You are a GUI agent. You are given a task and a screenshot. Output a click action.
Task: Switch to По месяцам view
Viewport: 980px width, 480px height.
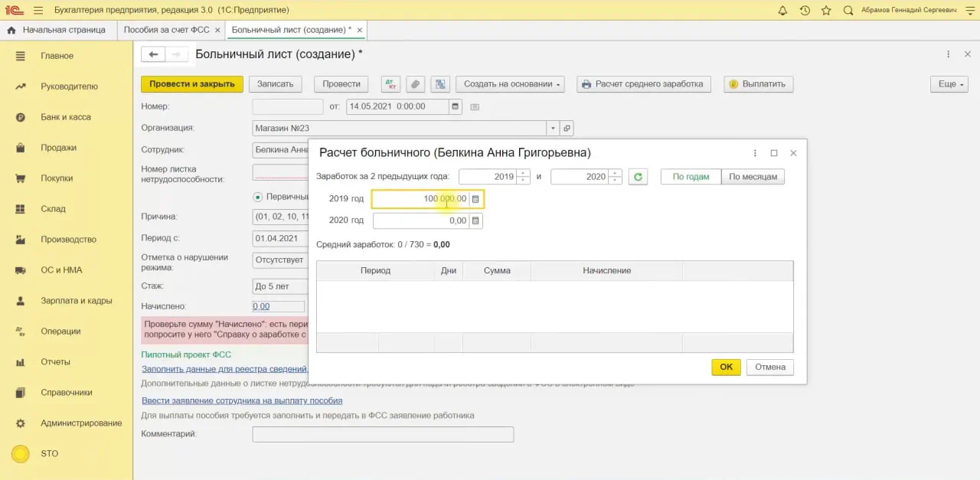pos(753,177)
